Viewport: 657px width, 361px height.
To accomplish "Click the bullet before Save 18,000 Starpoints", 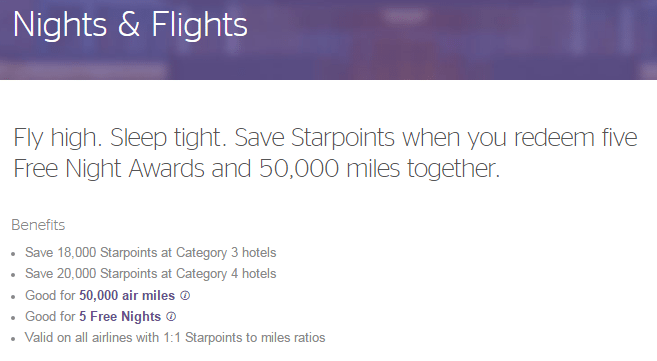I will point(13,254).
